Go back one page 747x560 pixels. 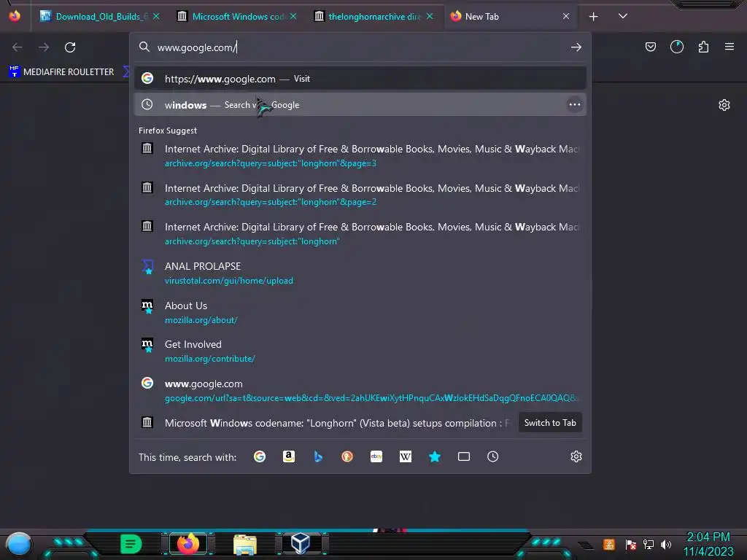coord(18,47)
